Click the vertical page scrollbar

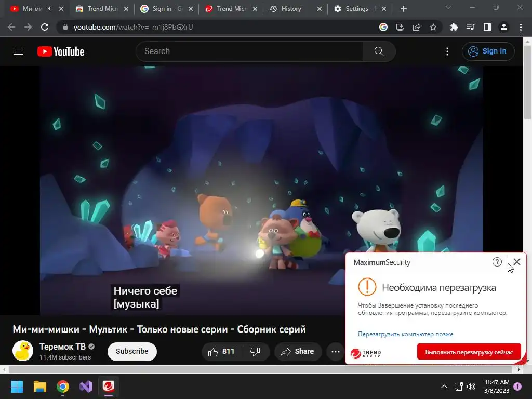(527, 82)
